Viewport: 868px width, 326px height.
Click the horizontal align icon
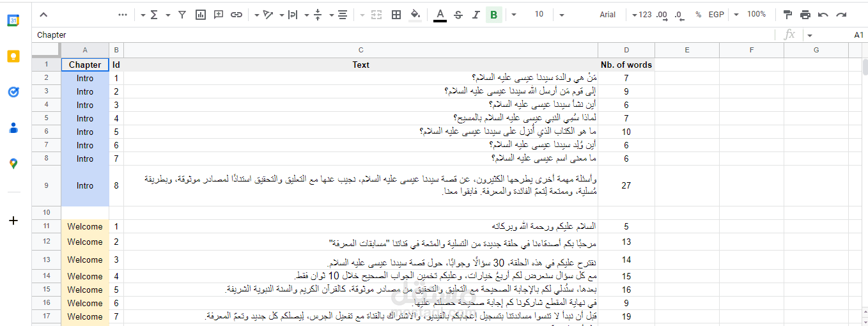342,14
